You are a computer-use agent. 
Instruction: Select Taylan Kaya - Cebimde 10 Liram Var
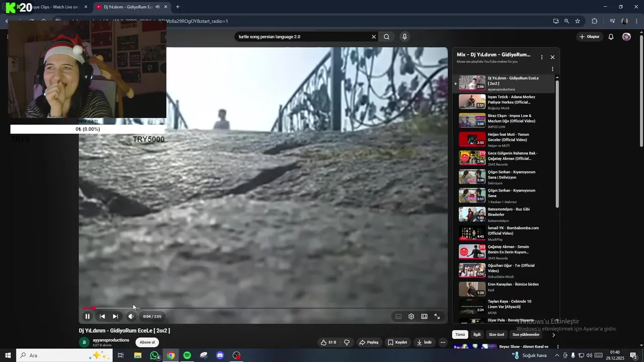503,307
